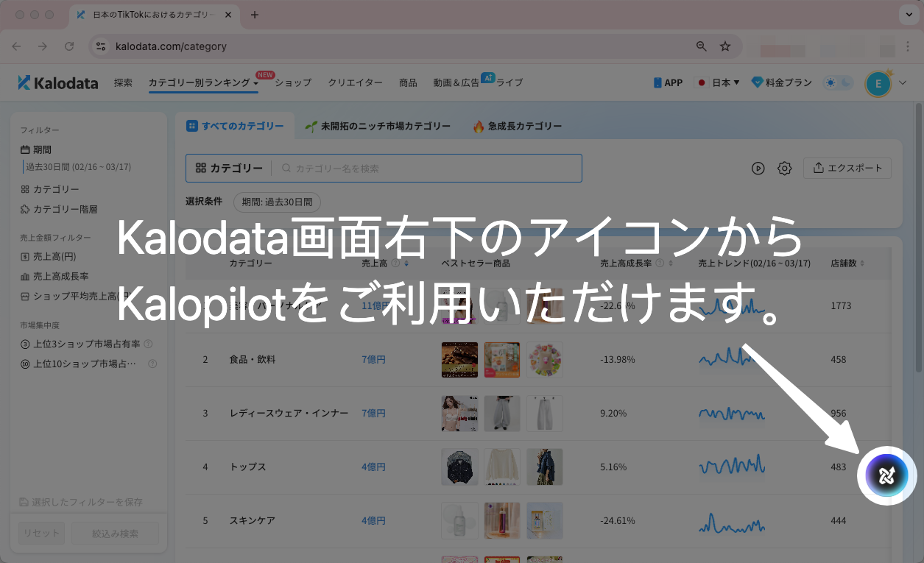The width and height of the screenshot is (924, 563).
Task: Open the カテゴリー別ランキング dropdown menu
Action: click(x=203, y=83)
